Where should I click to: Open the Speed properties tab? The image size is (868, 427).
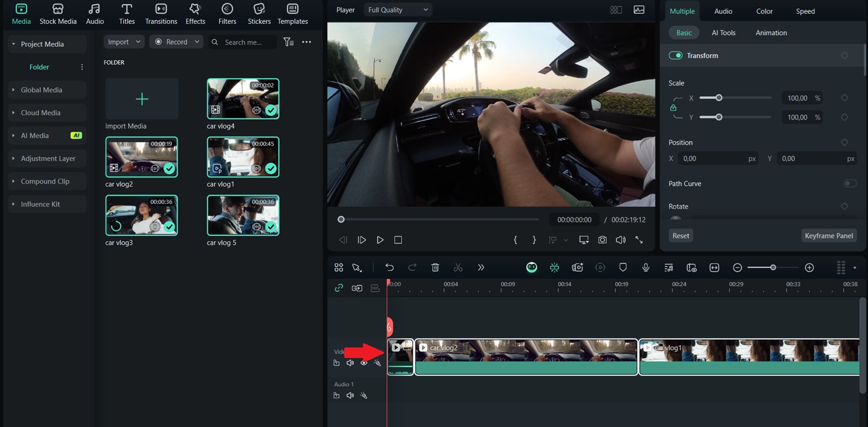pos(805,11)
